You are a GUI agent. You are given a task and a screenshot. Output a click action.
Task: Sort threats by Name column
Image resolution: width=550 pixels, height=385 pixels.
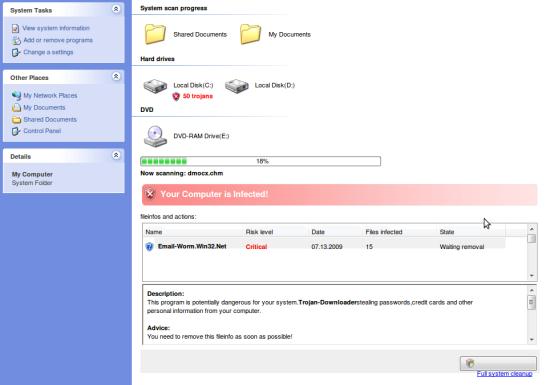[x=154, y=232]
